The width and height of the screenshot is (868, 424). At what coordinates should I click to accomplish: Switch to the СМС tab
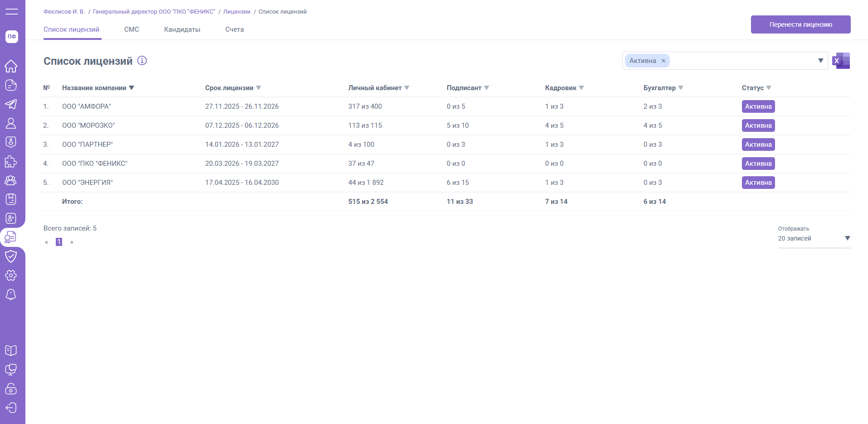pos(132,29)
